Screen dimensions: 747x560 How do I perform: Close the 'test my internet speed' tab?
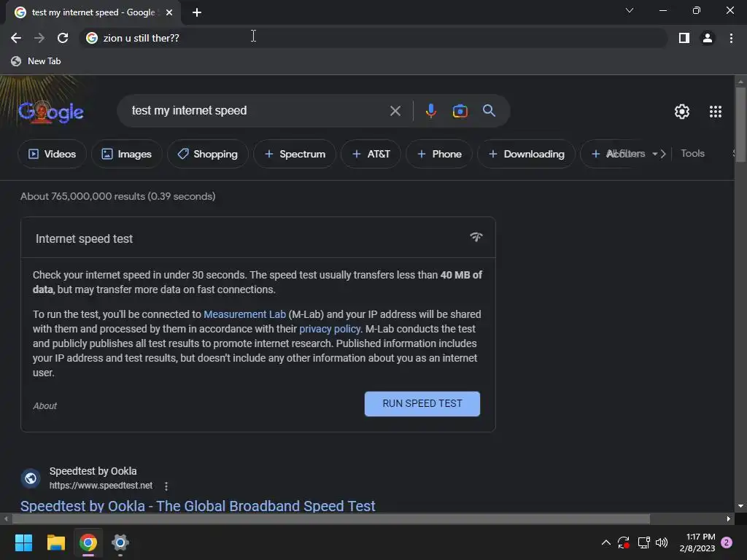(x=169, y=12)
